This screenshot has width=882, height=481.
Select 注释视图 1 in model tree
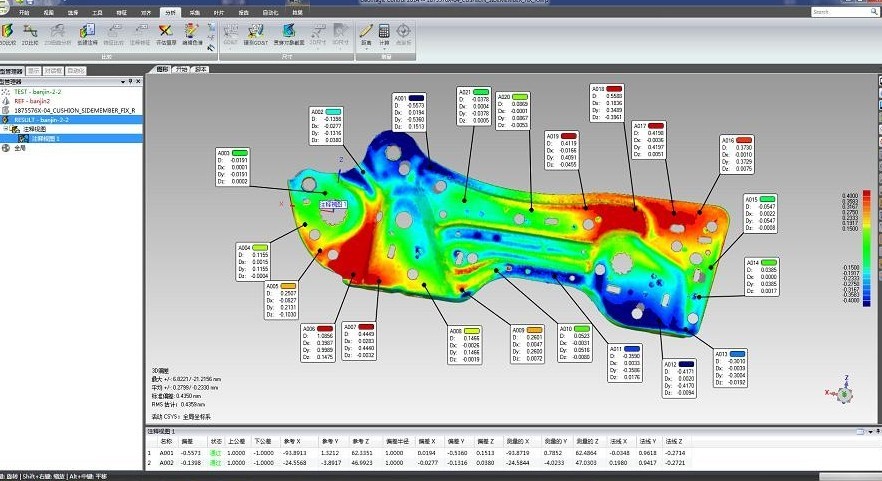(71, 138)
